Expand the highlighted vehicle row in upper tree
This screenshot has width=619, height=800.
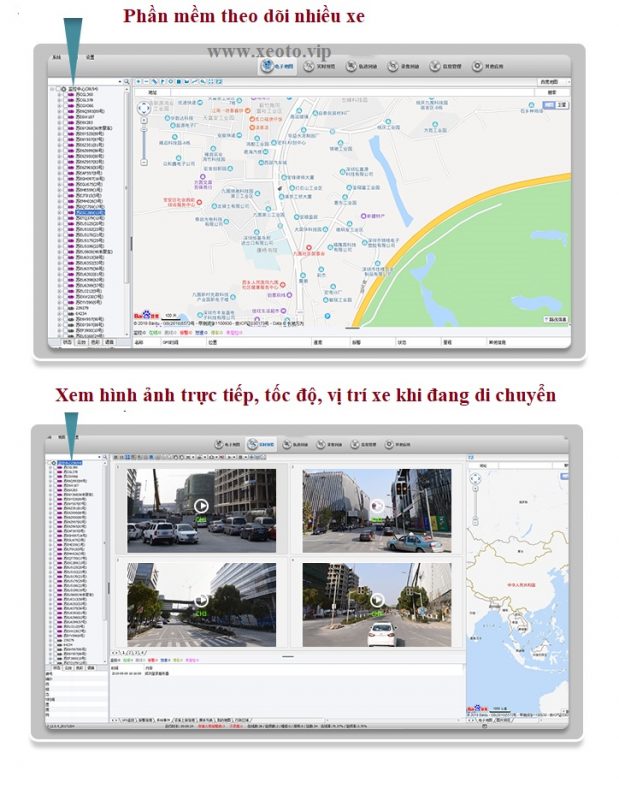tap(59, 212)
